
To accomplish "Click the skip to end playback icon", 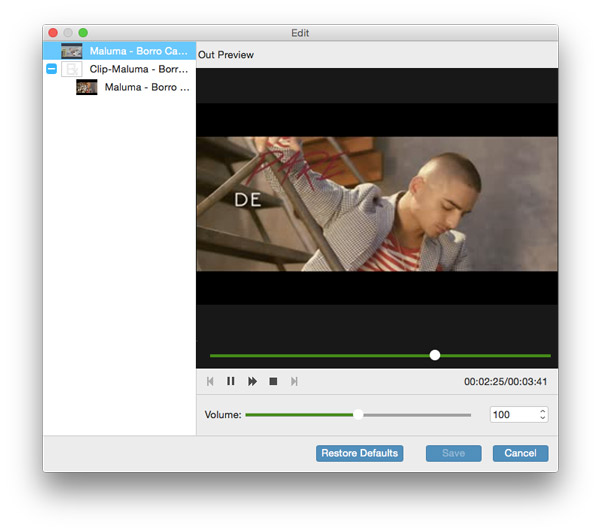I will [x=294, y=381].
